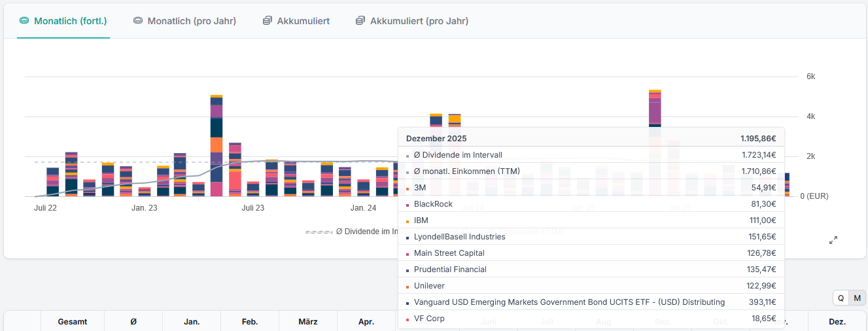Image resolution: width=868 pixels, height=331 pixels.
Task: Click the yellow IBM marker in the tooltip
Action: click(408, 221)
